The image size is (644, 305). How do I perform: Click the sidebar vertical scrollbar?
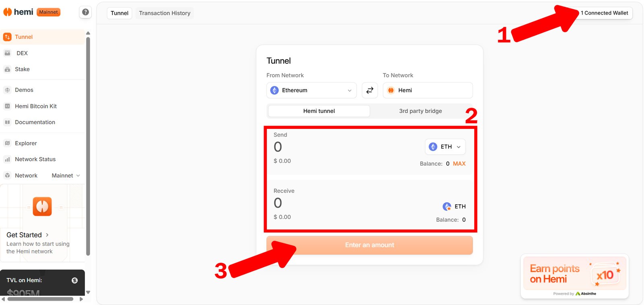[x=88, y=145]
